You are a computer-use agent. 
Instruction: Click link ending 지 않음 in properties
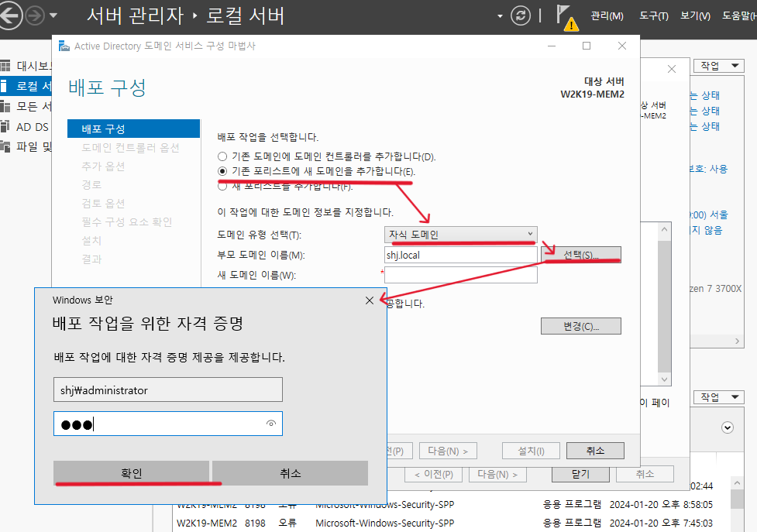point(707,230)
